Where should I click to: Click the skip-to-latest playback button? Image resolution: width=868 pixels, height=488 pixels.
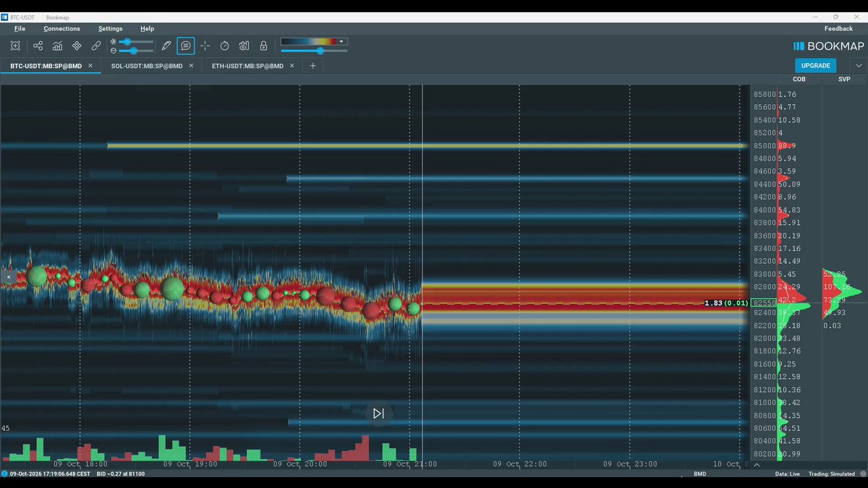pos(378,414)
